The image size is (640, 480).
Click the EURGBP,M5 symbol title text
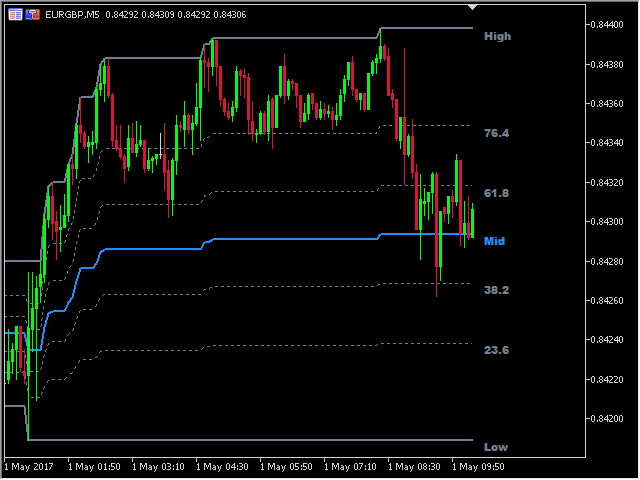click(x=72, y=15)
